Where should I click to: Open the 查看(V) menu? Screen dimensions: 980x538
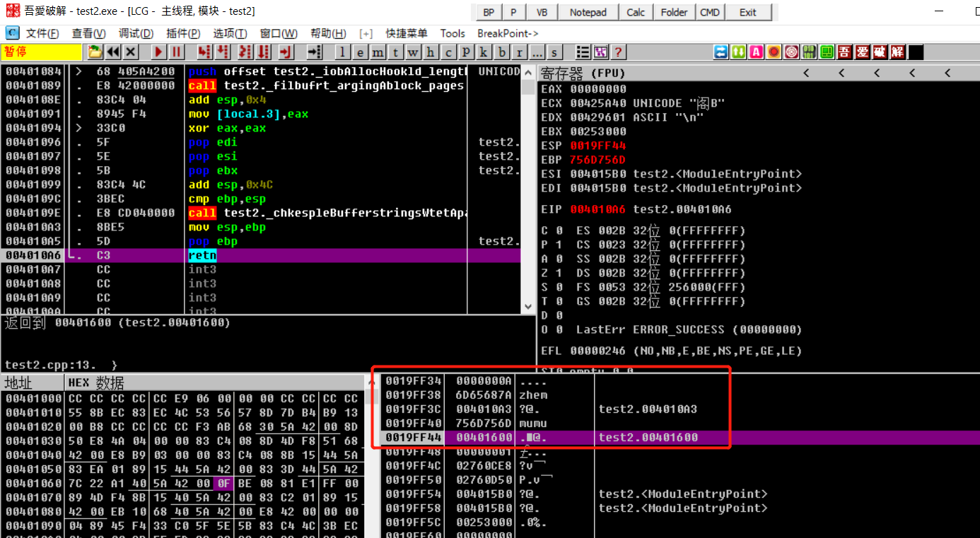pos(88,33)
